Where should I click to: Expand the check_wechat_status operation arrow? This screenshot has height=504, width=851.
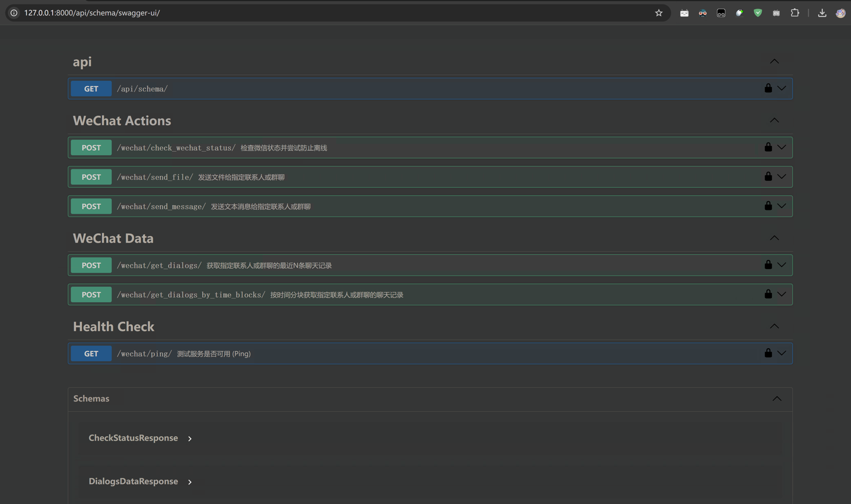coord(782,148)
